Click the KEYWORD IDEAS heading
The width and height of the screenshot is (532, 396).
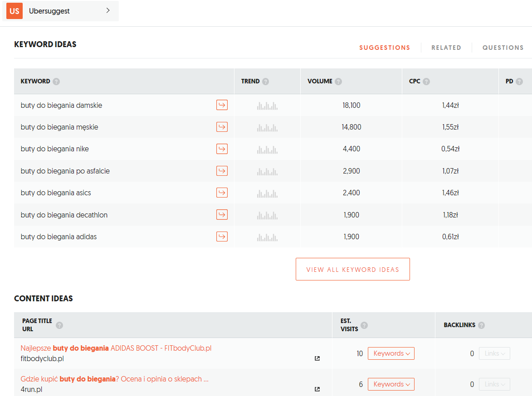click(45, 44)
